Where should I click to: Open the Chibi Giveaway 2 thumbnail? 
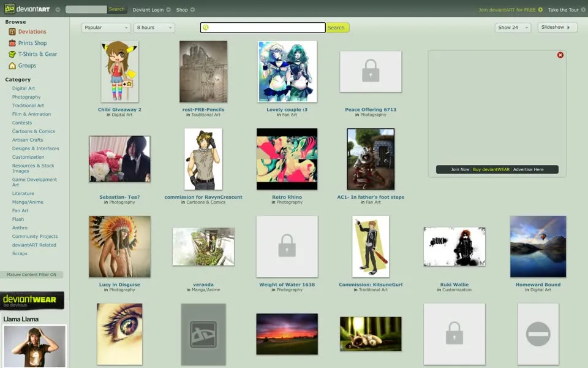pos(119,72)
